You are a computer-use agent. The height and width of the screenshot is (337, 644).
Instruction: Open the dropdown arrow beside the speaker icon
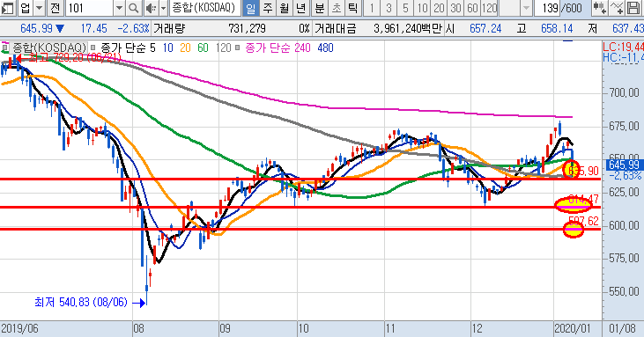point(164,8)
